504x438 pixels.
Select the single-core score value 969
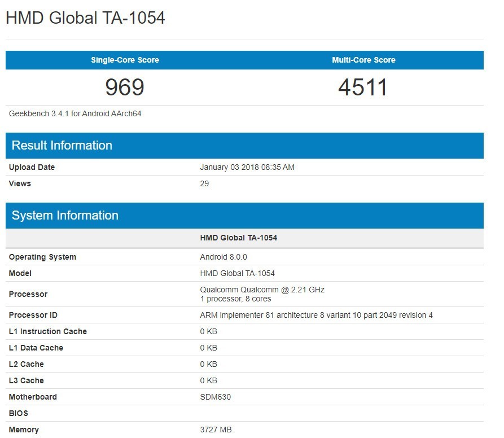(x=125, y=87)
